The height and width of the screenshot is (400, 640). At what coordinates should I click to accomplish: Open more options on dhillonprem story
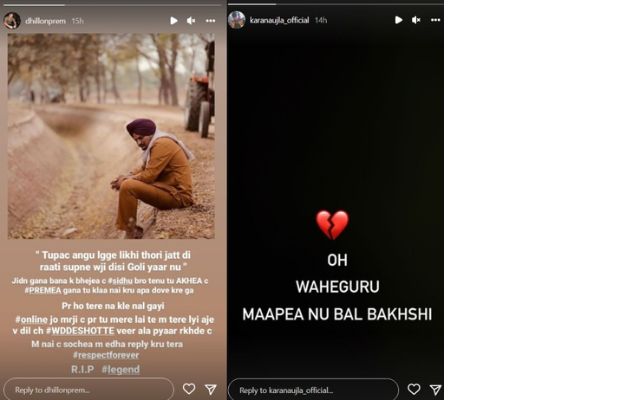pyautogui.click(x=211, y=20)
